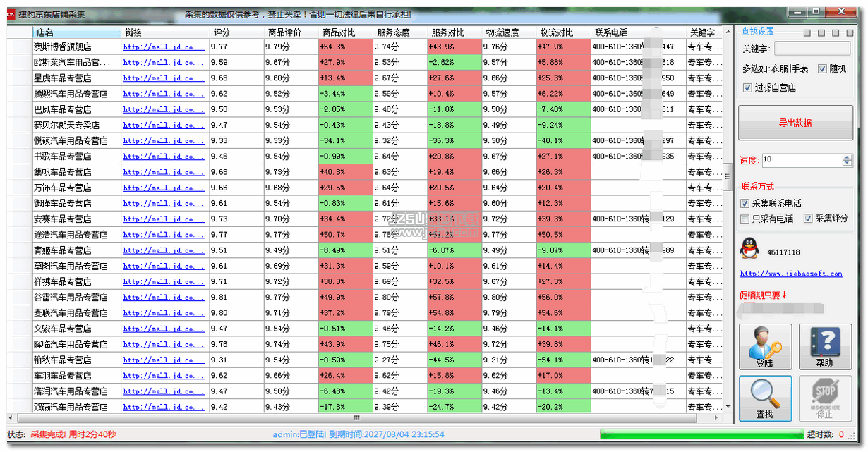Image resolution: width=868 pixels, height=452 pixels.
Task: Click the 关键字 column header
Action: pos(704,32)
